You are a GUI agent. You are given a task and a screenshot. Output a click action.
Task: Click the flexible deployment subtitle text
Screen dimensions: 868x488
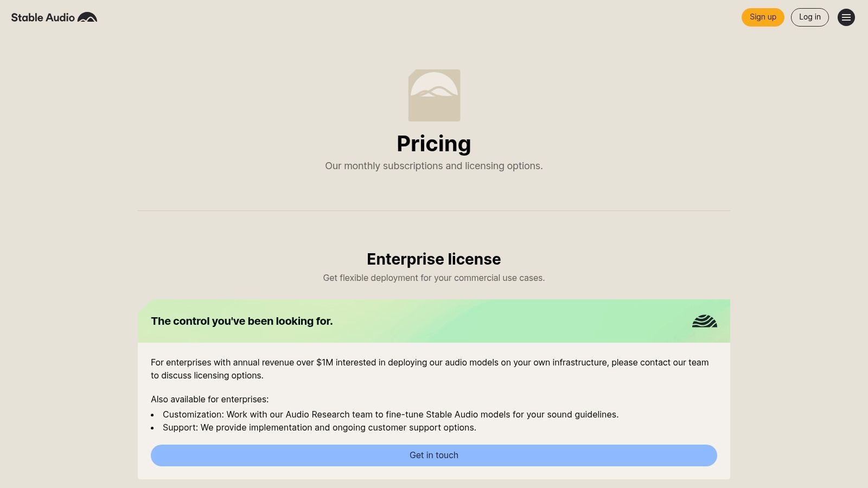(x=433, y=278)
